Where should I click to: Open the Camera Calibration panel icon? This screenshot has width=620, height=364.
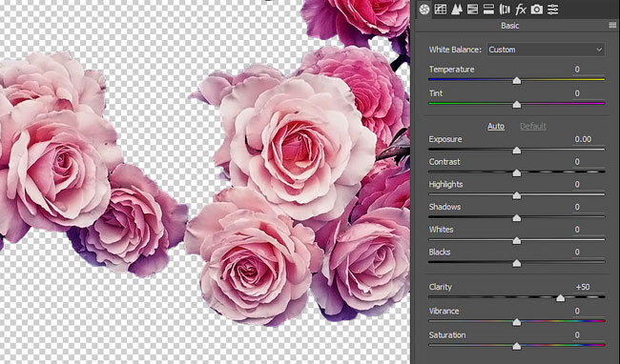(x=537, y=10)
